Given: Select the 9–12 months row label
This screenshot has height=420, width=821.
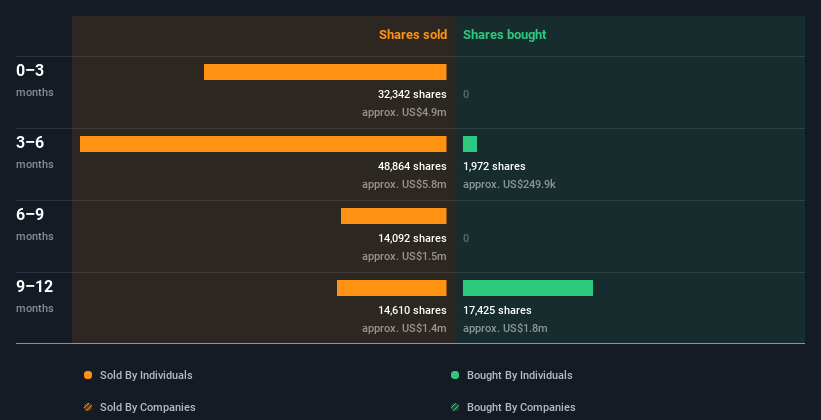Looking at the screenshot, I should tap(35, 296).
